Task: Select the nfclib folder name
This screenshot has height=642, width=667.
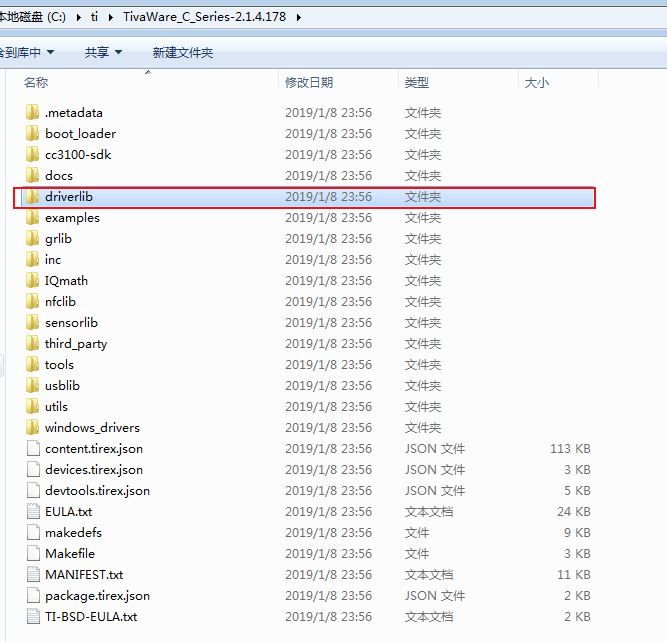Action: (60, 302)
